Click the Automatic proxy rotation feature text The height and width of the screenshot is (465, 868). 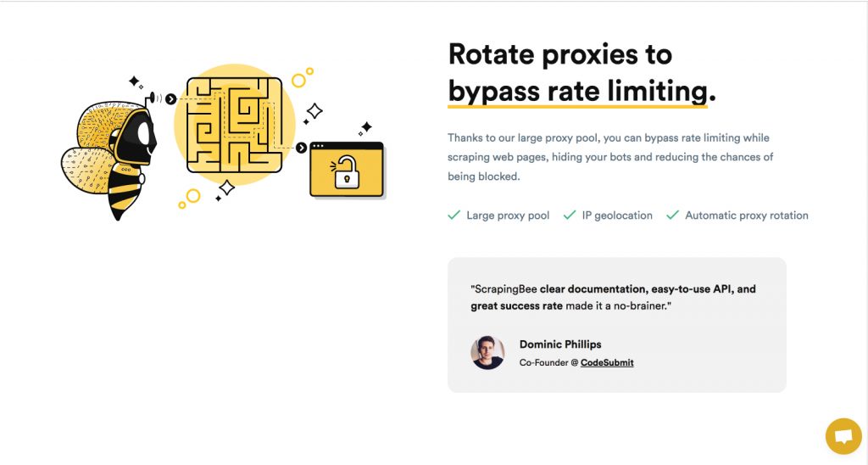[746, 216]
